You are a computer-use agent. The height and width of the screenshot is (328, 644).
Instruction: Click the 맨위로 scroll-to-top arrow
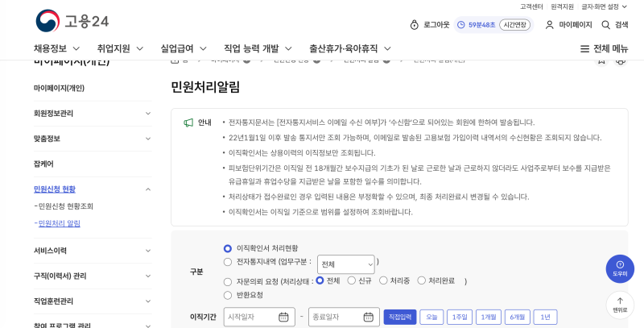point(620,305)
